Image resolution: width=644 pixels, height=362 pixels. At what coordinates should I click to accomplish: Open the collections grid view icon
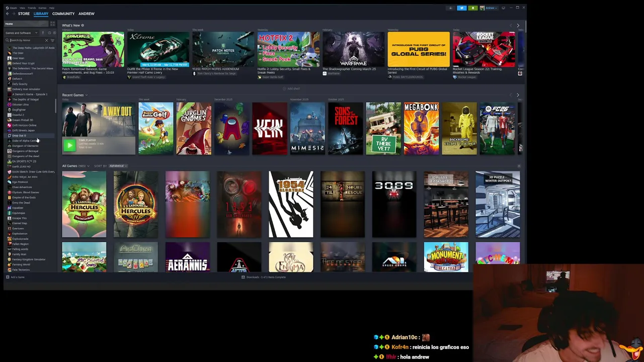pos(52,24)
